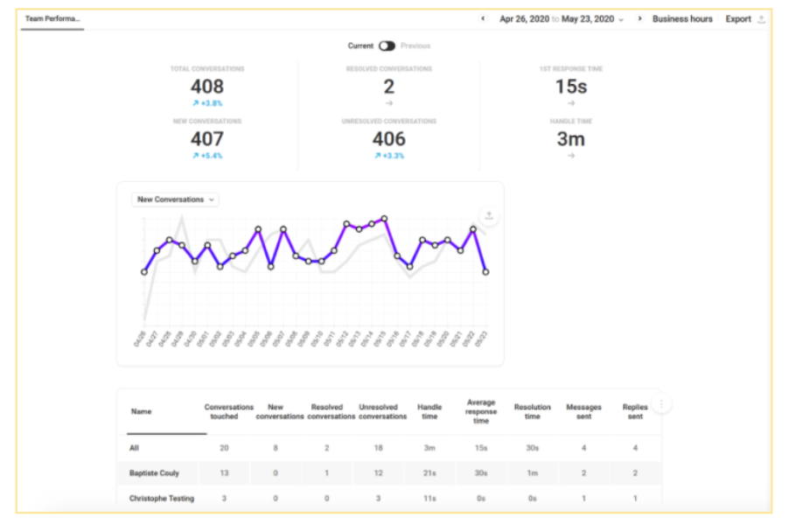Open New Conversations chart metric dropdown
The height and width of the screenshot is (532, 796).
(x=175, y=199)
